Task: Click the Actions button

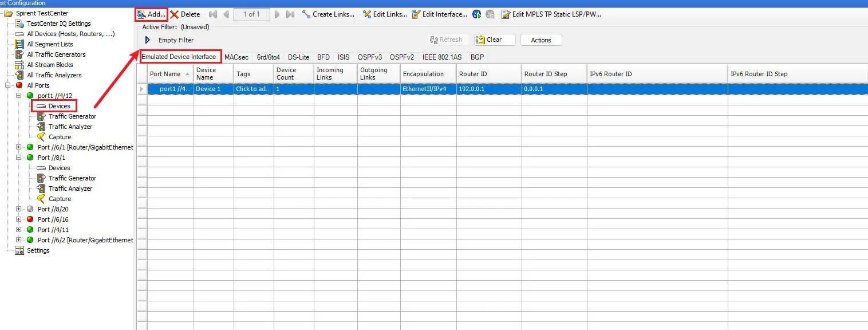Action: [x=540, y=40]
